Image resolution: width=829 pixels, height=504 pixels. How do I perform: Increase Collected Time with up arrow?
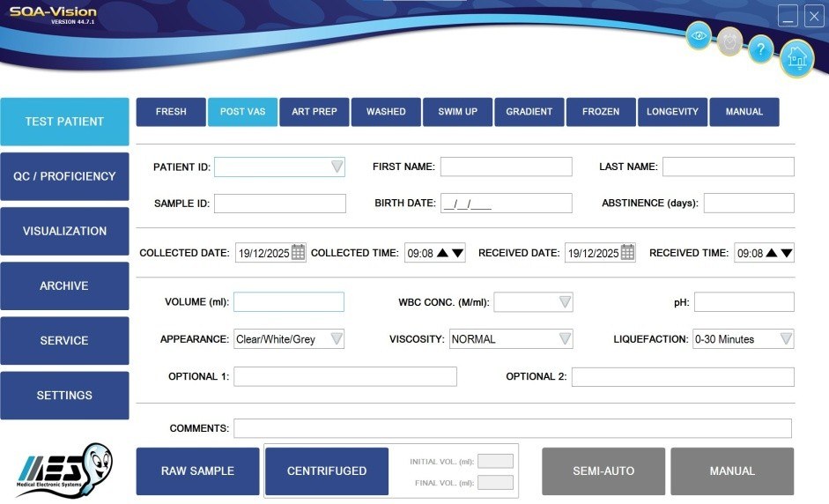(x=443, y=253)
